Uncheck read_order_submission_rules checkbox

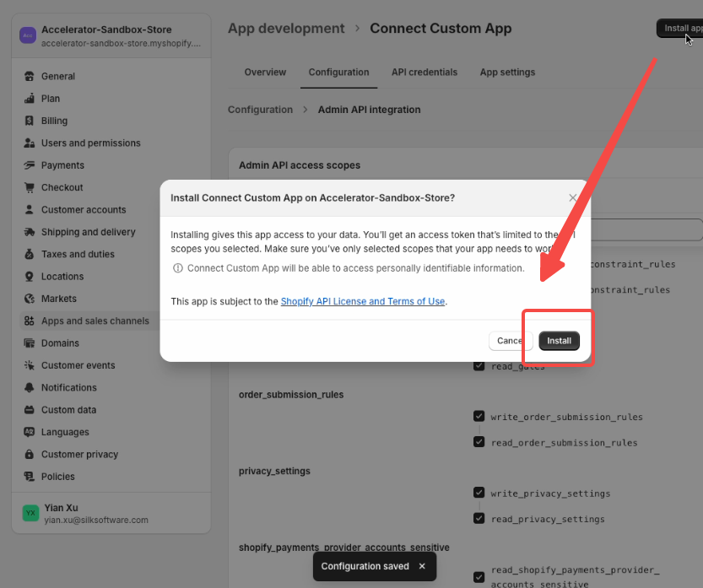(x=479, y=442)
